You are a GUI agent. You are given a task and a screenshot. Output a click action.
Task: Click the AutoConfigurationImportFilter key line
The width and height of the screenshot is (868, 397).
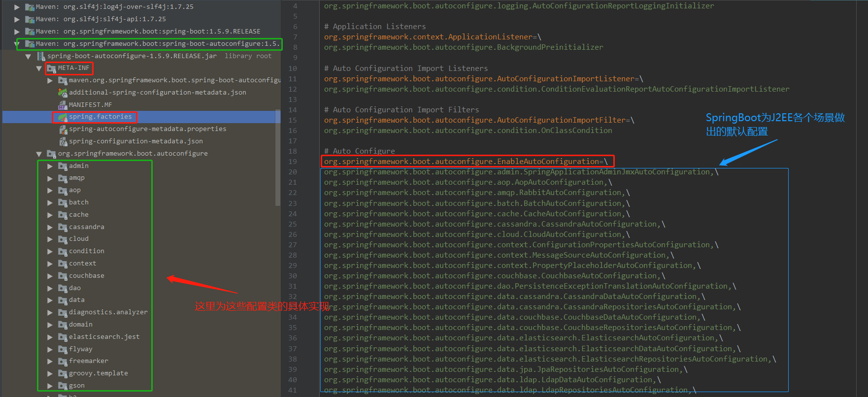[479, 120]
